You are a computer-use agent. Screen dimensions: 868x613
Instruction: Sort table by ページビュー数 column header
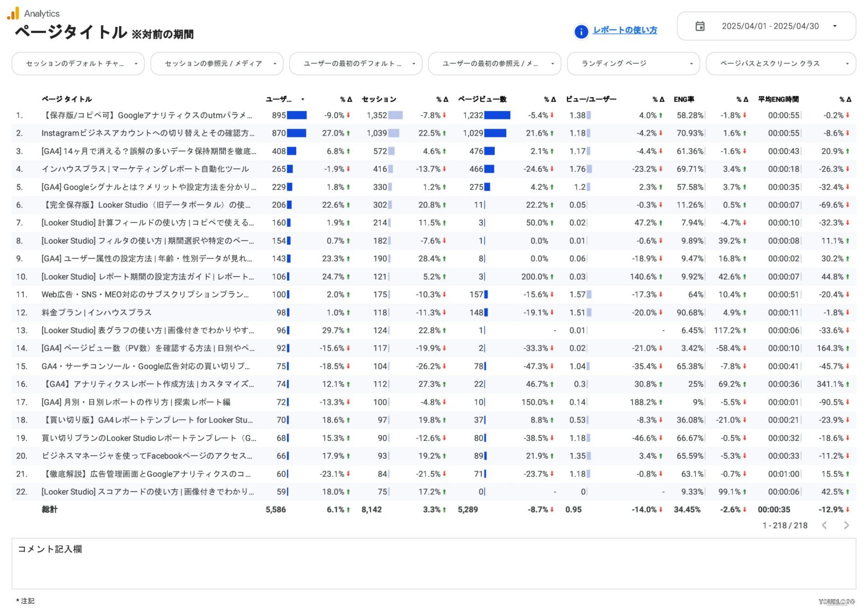tap(482, 100)
